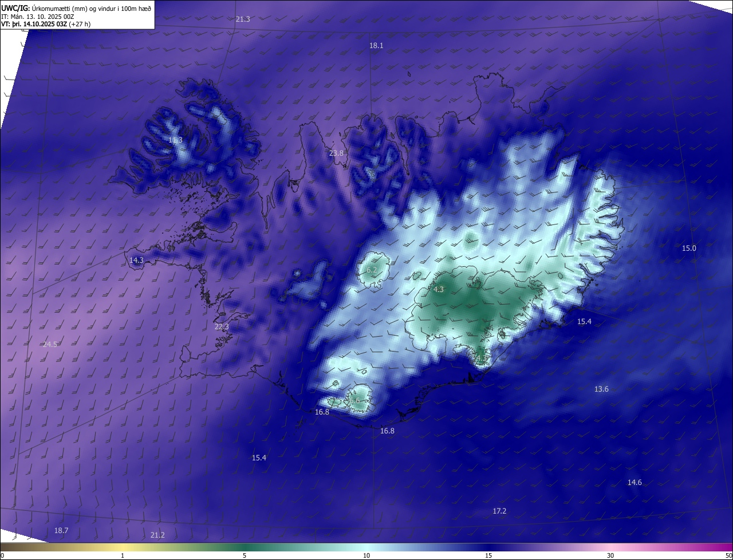This screenshot has width=733, height=560.
Task: Click the 21.3 value on the map
Action: coord(243,19)
